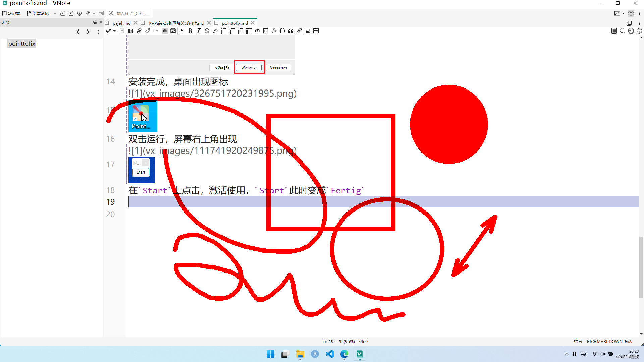This screenshot has width=644, height=362.
Task: Toggle section number display
Action: coord(156,31)
